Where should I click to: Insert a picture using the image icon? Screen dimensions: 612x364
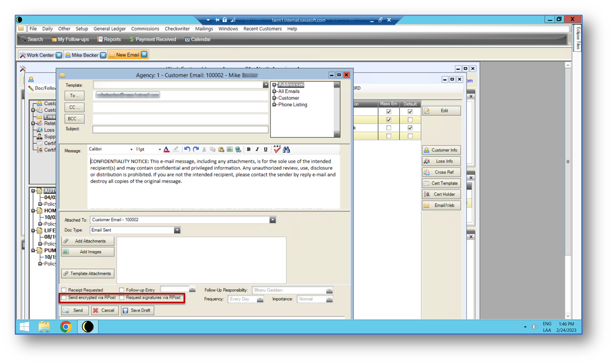[230, 150]
